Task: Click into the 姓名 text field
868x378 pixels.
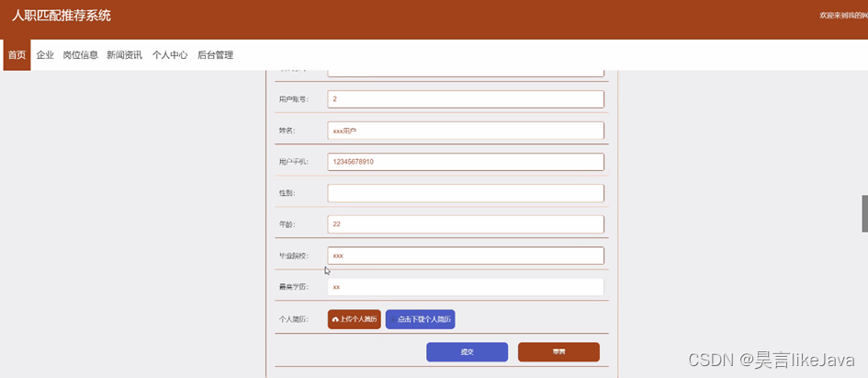Action: coord(466,131)
